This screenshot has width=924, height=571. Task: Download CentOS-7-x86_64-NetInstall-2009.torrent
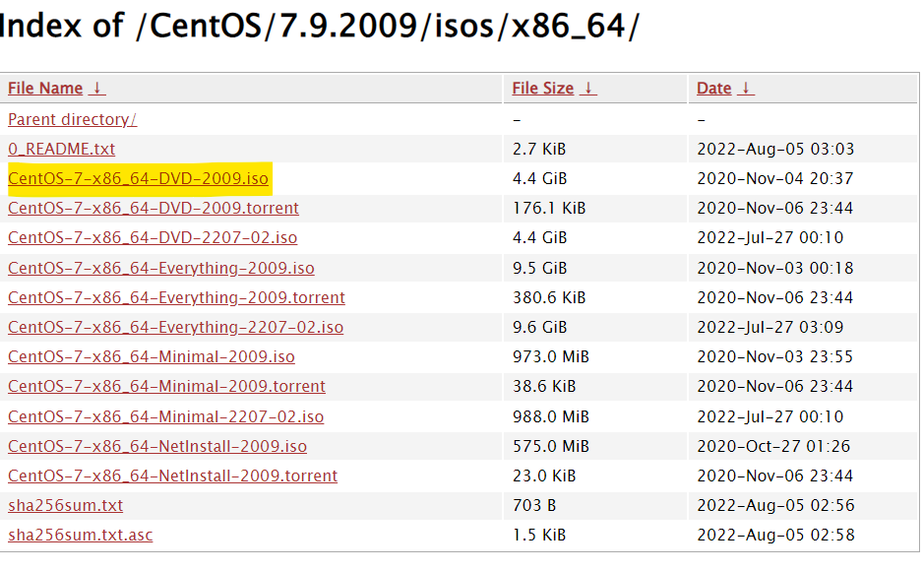pos(172,476)
